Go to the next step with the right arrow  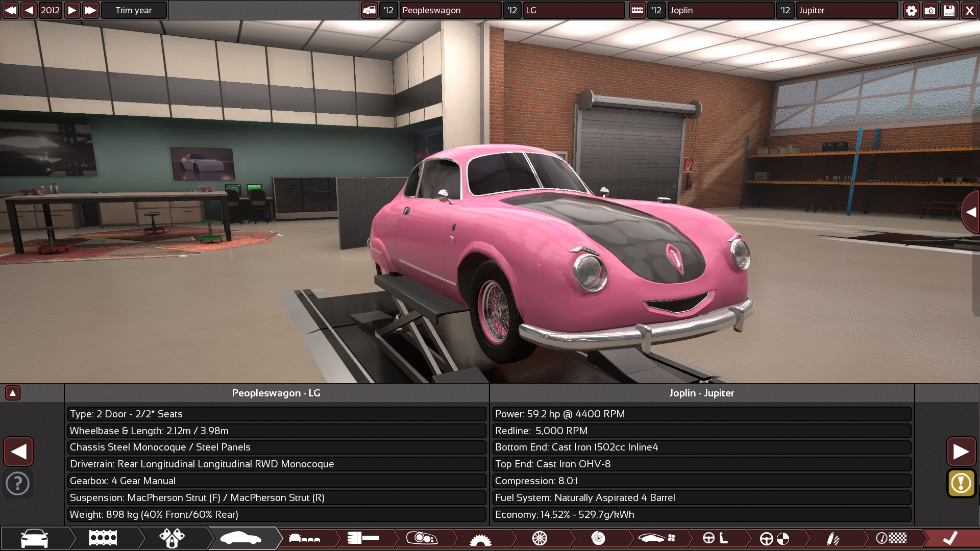[961, 452]
